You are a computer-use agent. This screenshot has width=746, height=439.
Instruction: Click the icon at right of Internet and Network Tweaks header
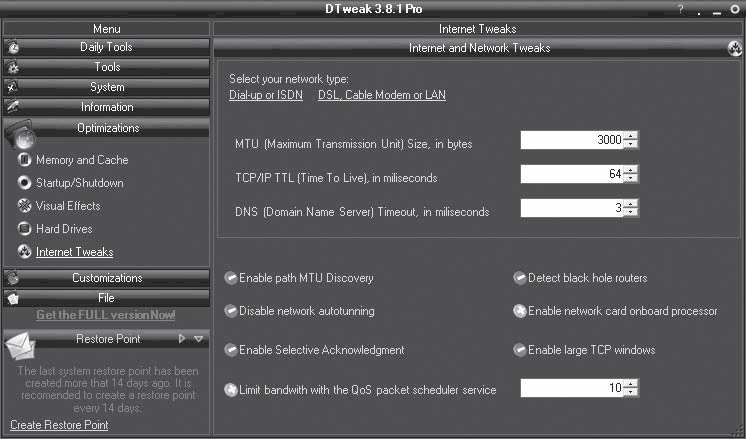click(735, 48)
